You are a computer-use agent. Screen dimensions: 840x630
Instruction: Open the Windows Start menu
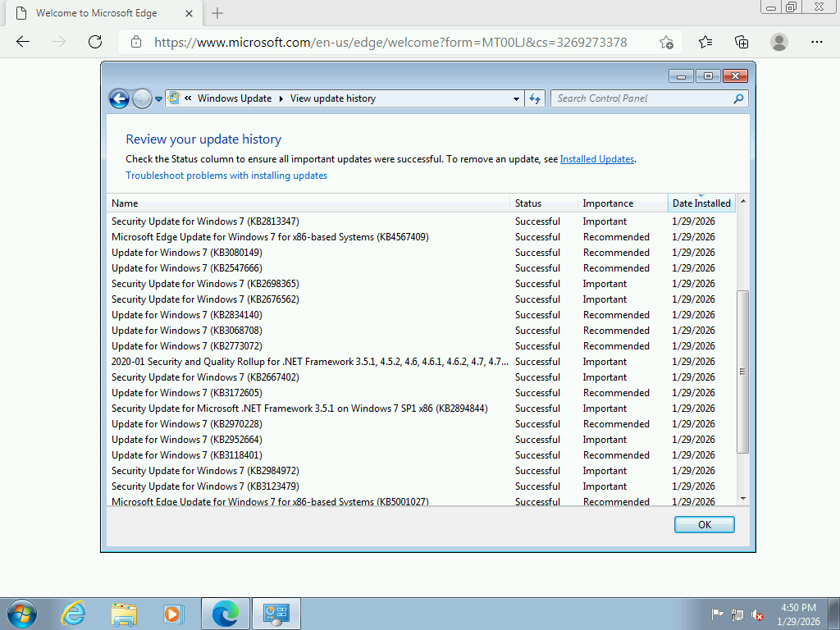coord(22,614)
